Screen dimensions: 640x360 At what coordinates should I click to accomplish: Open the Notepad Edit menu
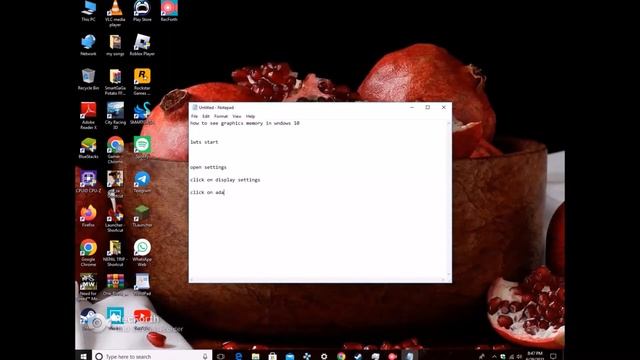click(206, 116)
